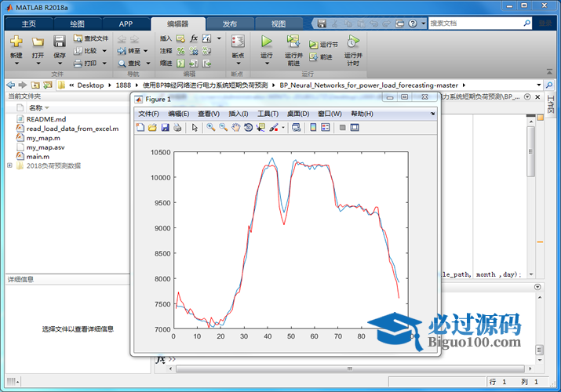Image resolution: width=561 pixels, height=392 pixels.
Task: Open the 帮助(H) menu in Figure 1
Action: click(x=362, y=114)
